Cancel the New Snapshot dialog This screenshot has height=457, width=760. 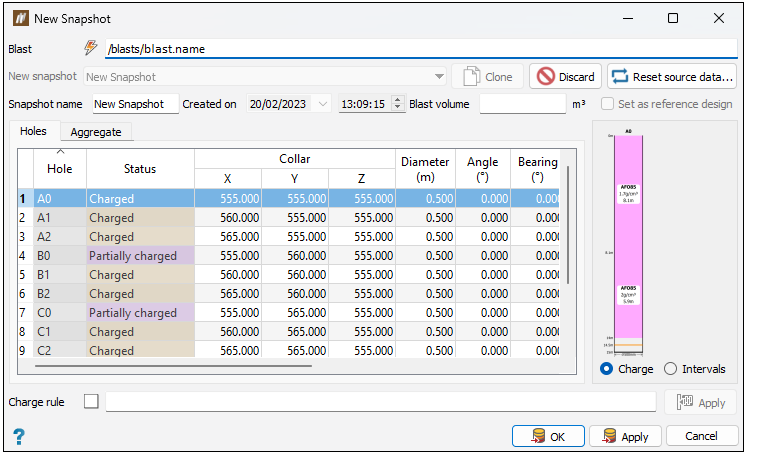pyautogui.click(x=702, y=436)
